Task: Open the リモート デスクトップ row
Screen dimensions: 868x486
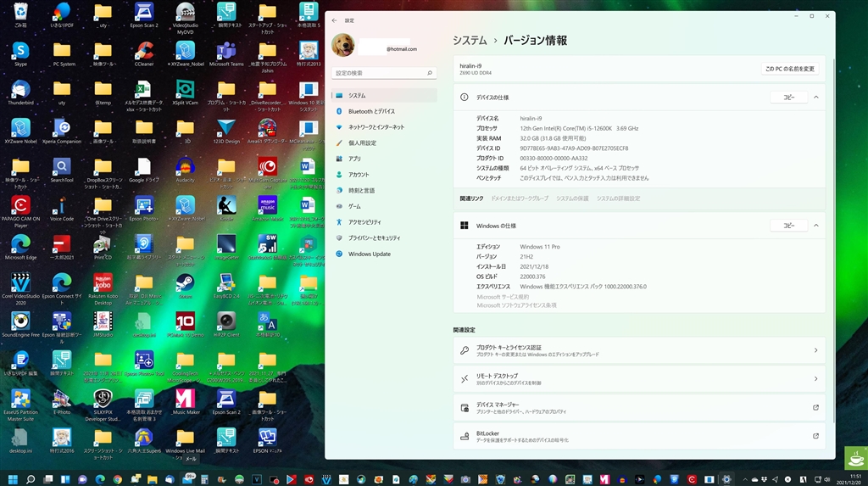Action: click(639, 379)
